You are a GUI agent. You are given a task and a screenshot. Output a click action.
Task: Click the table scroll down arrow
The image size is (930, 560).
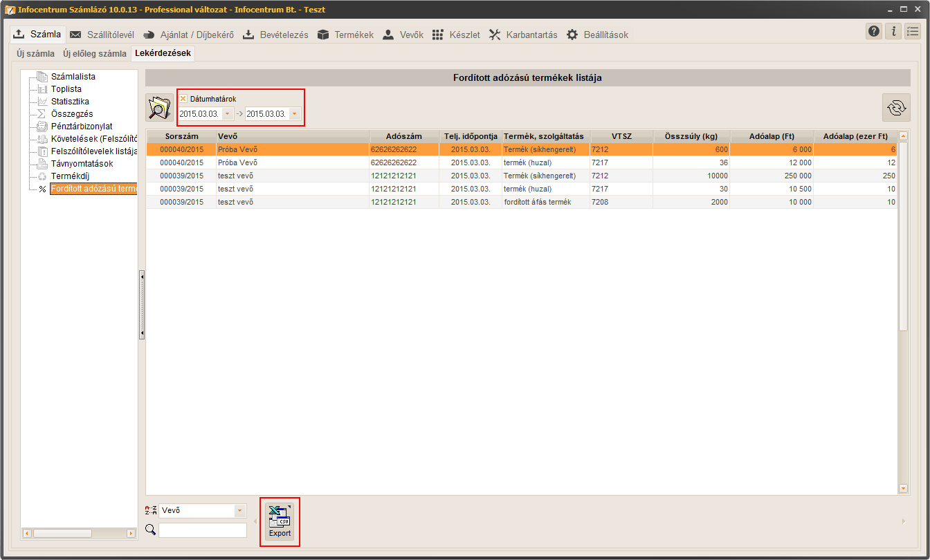tap(903, 489)
